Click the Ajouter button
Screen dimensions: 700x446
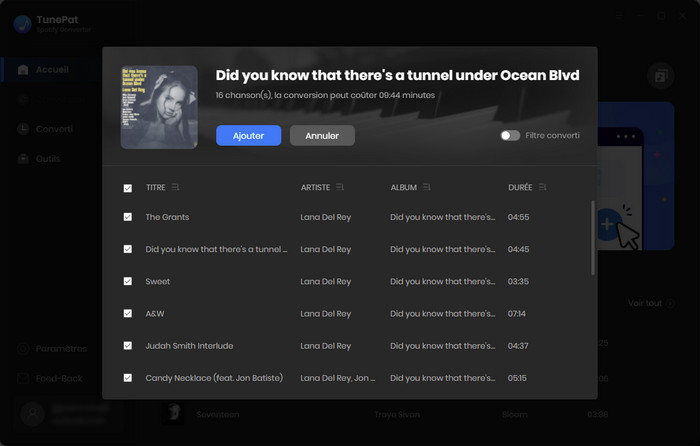point(248,135)
